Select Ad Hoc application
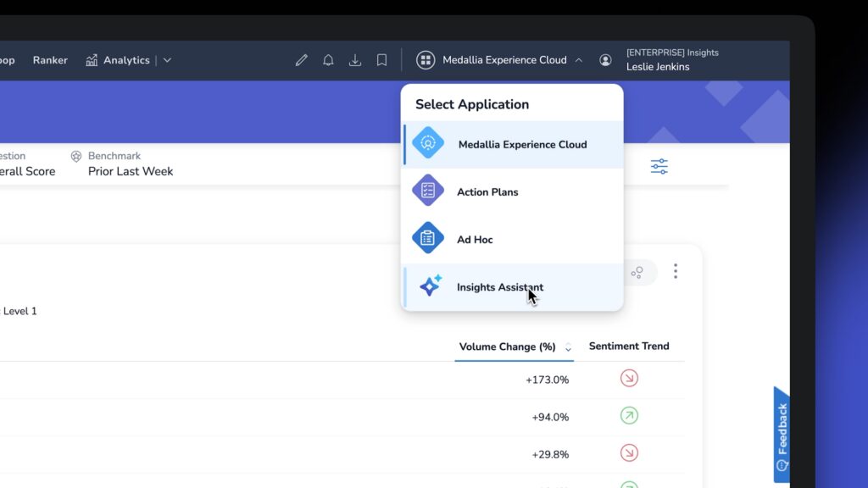This screenshot has height=488, width=868. click(x=513, y=240)
